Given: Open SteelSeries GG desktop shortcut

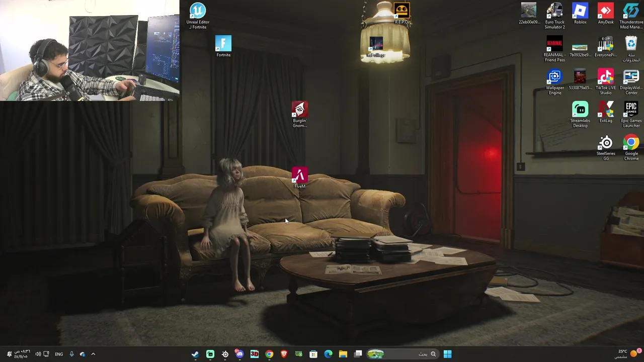Looking at the screenshot, I should 606,148.
